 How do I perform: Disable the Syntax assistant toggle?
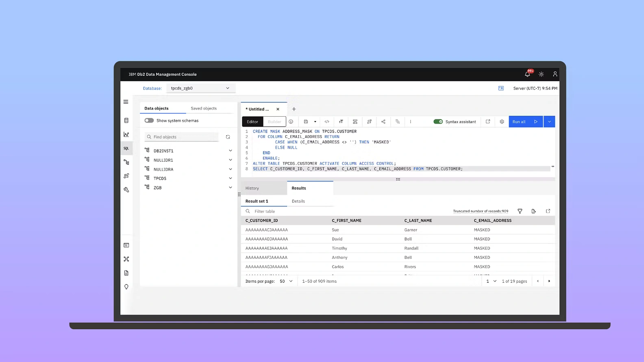coord(438,121)
